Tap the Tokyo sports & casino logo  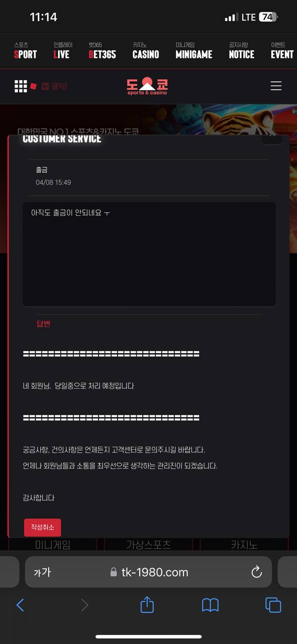tap(147, 86)
